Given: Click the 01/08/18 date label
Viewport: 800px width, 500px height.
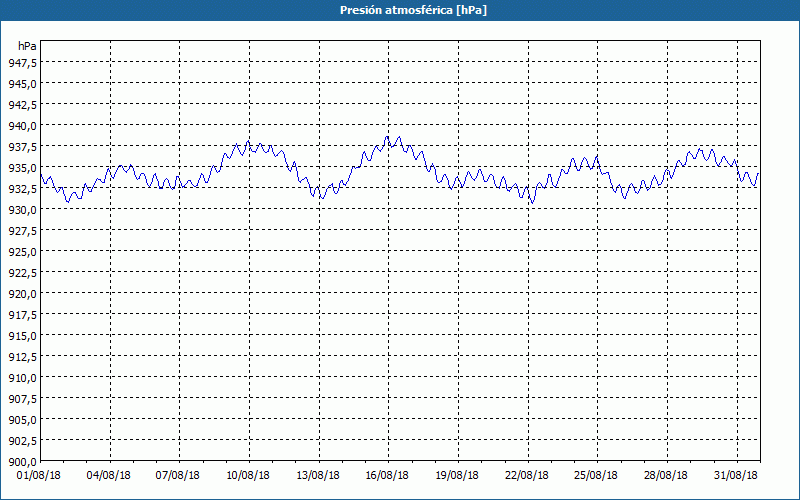Looking at the screenshot, I should [39, 475].
